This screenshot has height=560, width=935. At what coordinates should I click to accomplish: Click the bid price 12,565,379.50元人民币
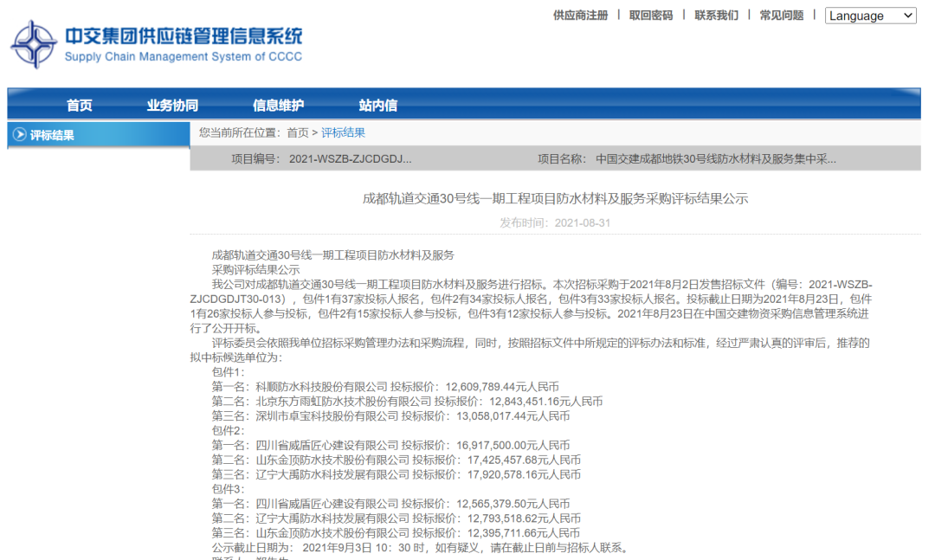(x=513, y=504)
